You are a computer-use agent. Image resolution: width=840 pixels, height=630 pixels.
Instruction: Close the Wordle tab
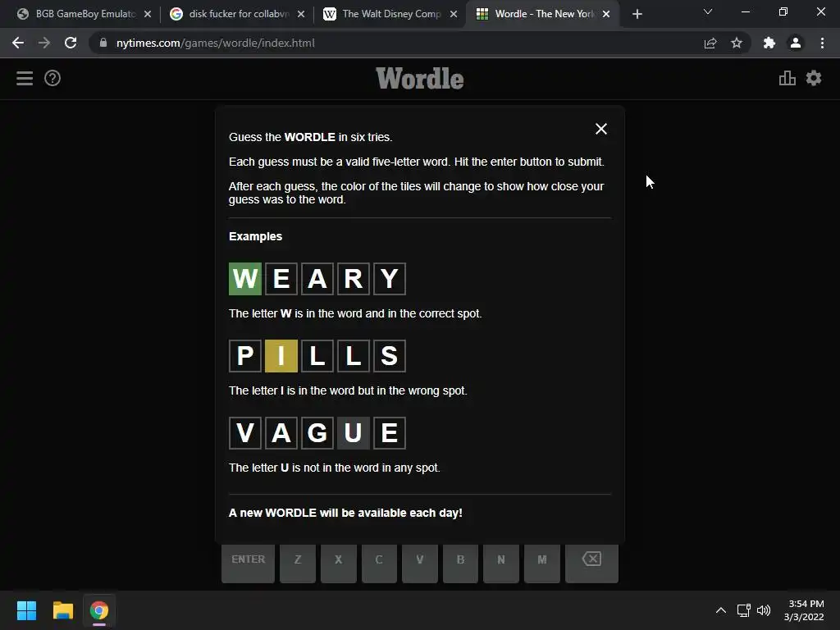606,14
